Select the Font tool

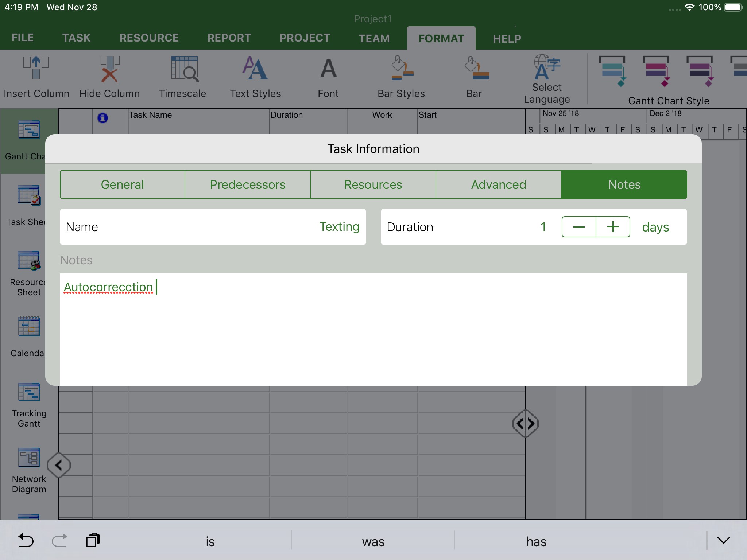pyautogui.click(x=328, y=77)
